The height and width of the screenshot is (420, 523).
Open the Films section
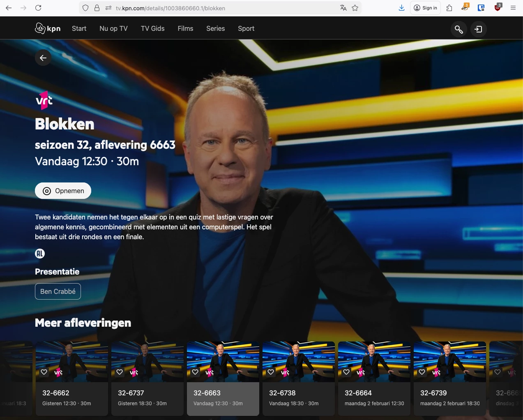click(x=185, y=28)
